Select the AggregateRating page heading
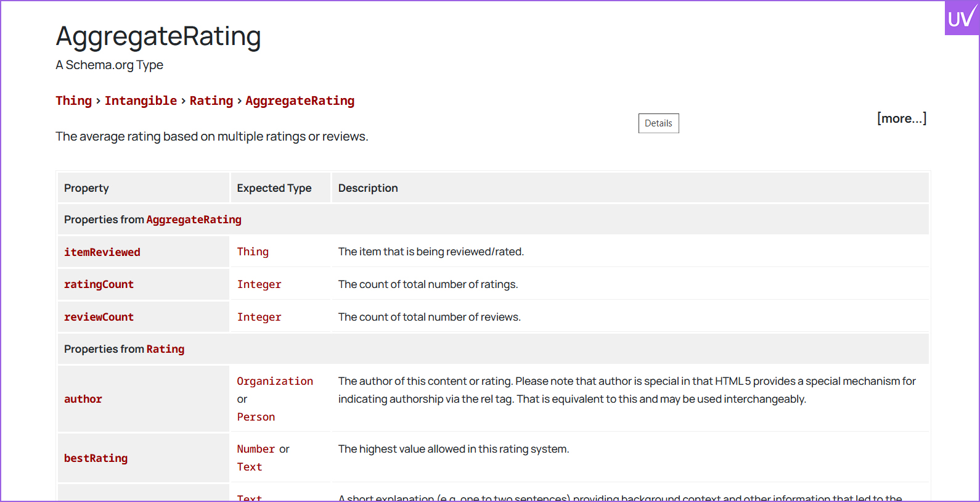The width and height of the screenshot is (980, 502). pos(158,36)
